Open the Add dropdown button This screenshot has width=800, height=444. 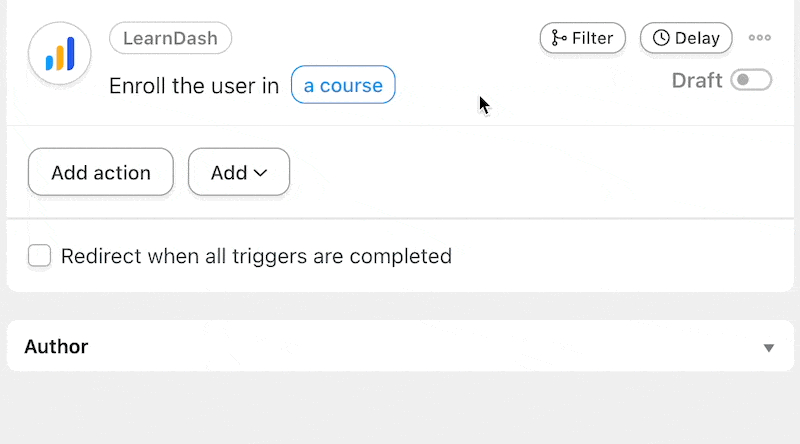coord(239,172)
